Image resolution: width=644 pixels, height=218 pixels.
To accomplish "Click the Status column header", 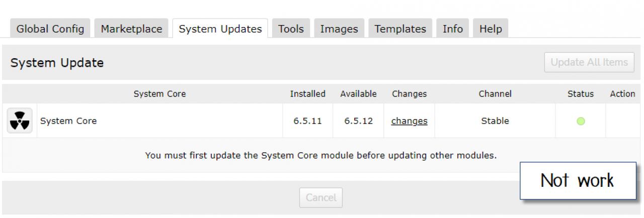I will point(581,94).
